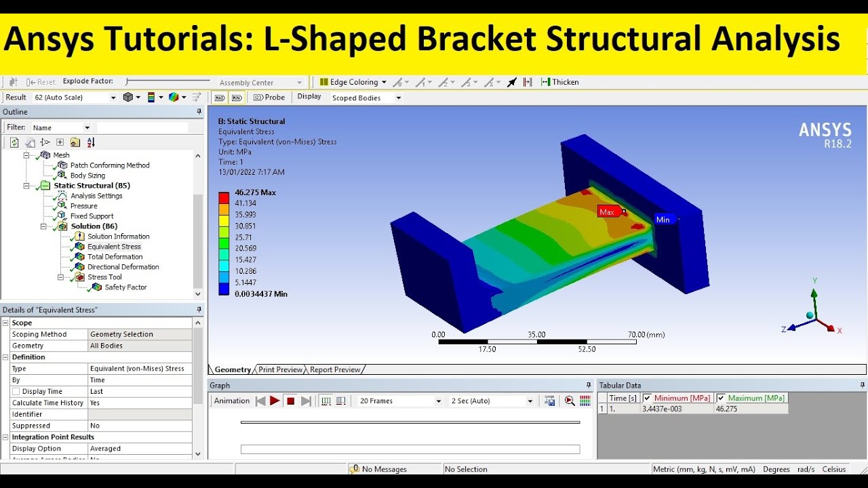
Task: Select Directional Deformation result
Action: [x=123, y=267]
